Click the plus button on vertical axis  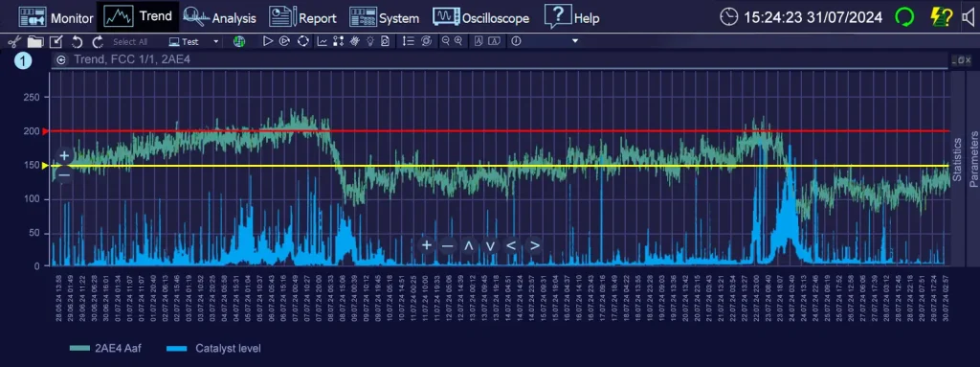click(64, 155)
